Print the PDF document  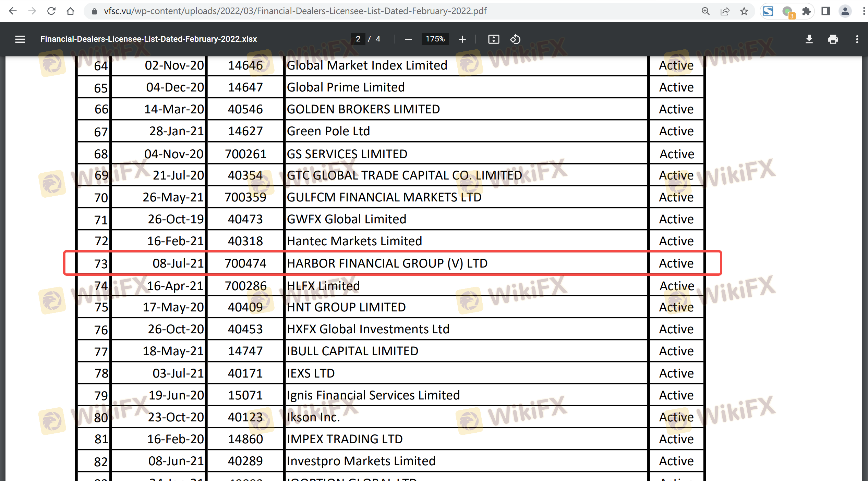click(833, 39)
